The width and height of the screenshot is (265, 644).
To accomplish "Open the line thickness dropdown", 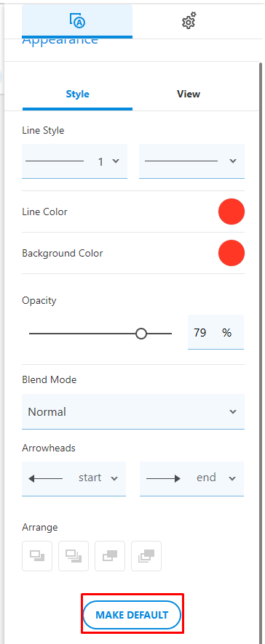I will pyautogui.click(x=74, y=161).
